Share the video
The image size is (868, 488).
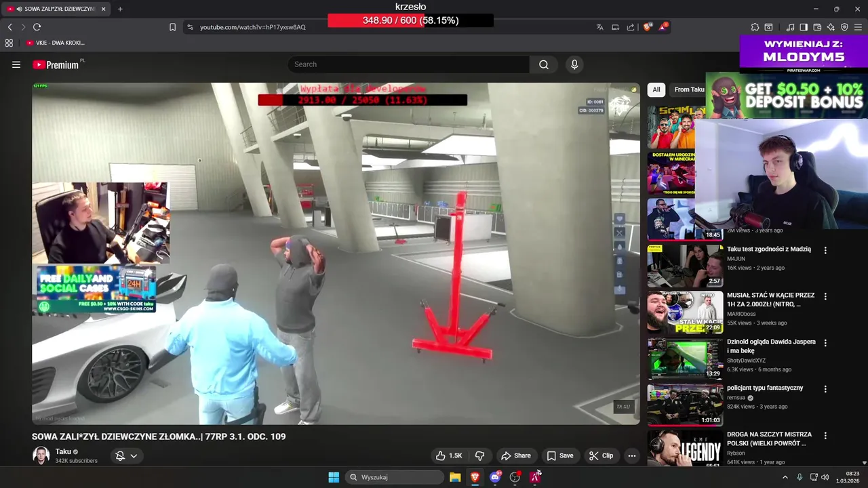516,455
